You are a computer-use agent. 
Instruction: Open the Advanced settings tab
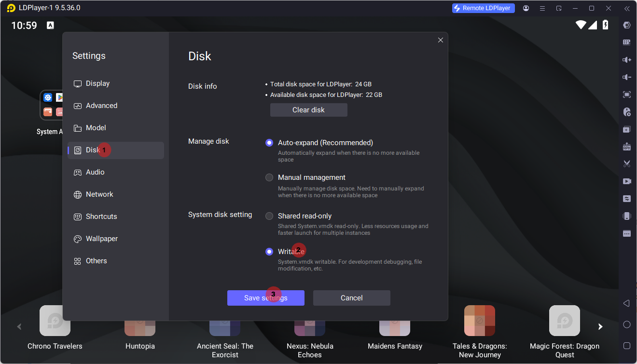[116, 106]
